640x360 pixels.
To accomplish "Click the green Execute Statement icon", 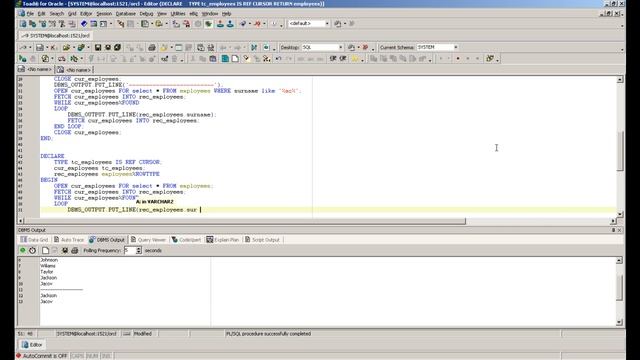I will [22, 59].
